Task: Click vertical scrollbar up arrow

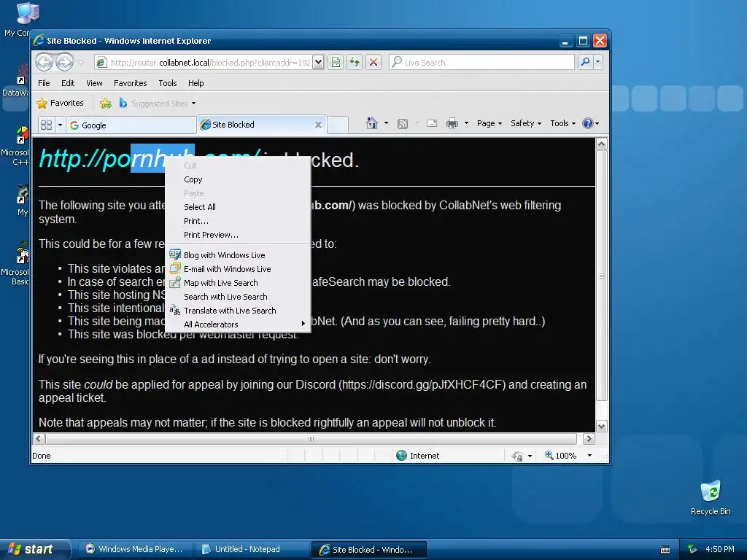Action: pyautogui.click(x=602, y=144)
